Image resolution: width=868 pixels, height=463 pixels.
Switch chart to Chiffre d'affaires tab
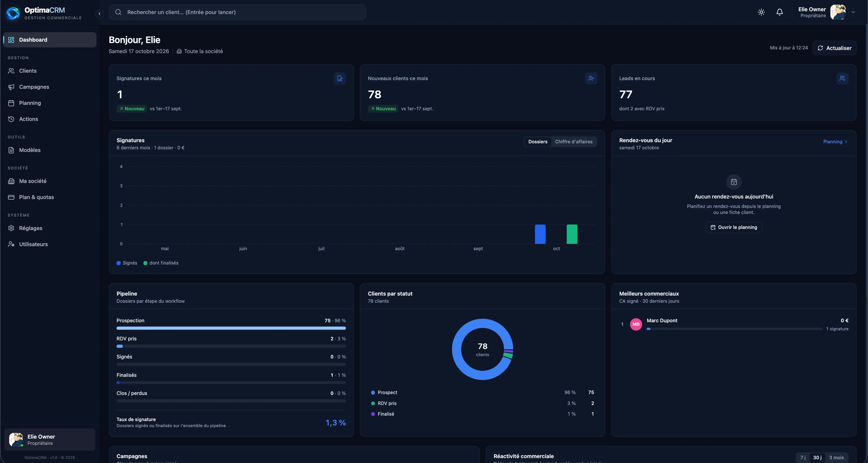pos(573,142)
